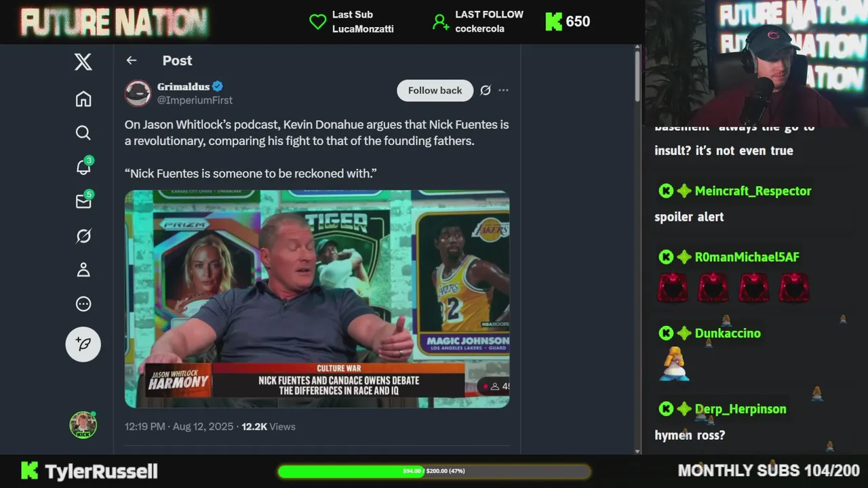Click the Follow back button
This screenshot has height=488, width=868.
click(435, 90)
